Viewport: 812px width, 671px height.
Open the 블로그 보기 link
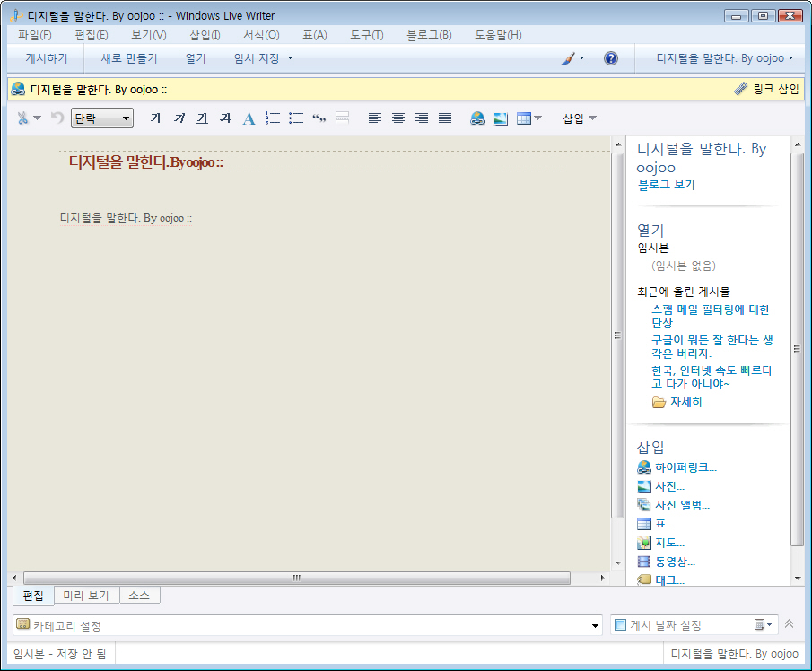coord(666,185)
